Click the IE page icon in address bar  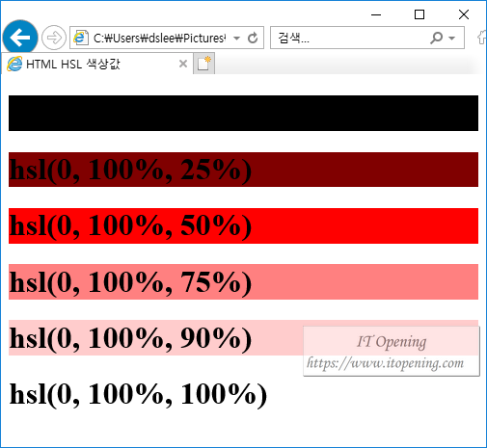pos(80,38)
